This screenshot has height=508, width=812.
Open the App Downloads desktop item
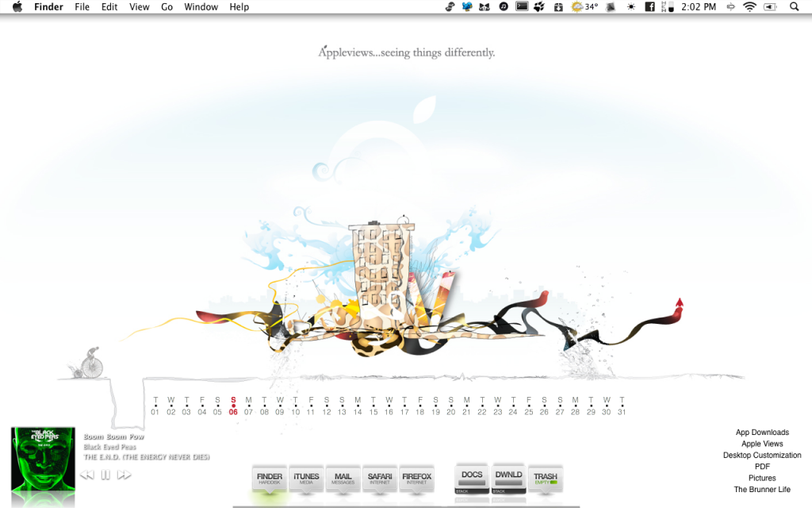tap(762, 433)
